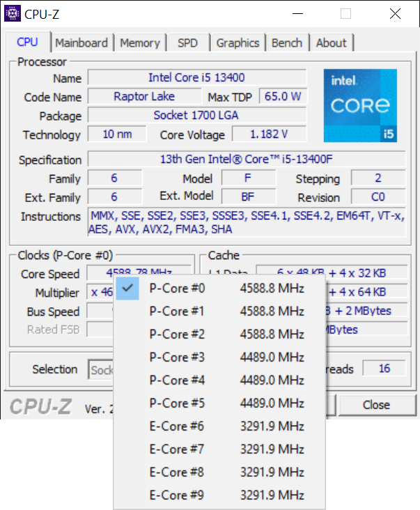420x510 pixels.
Task: Click the Revision value C0
Action: [x=378, y=197]
